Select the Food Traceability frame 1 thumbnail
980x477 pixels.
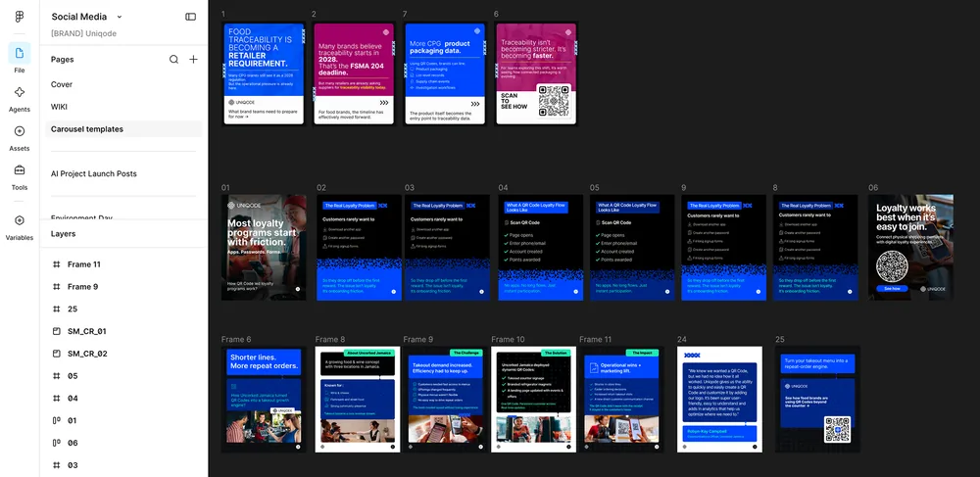tap(264, 73)
